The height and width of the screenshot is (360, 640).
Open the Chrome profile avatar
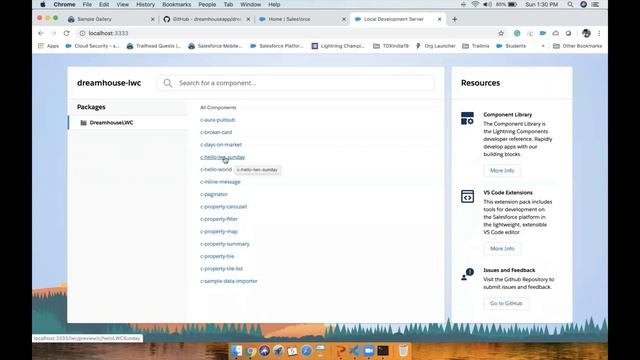(x=586, y=33)
